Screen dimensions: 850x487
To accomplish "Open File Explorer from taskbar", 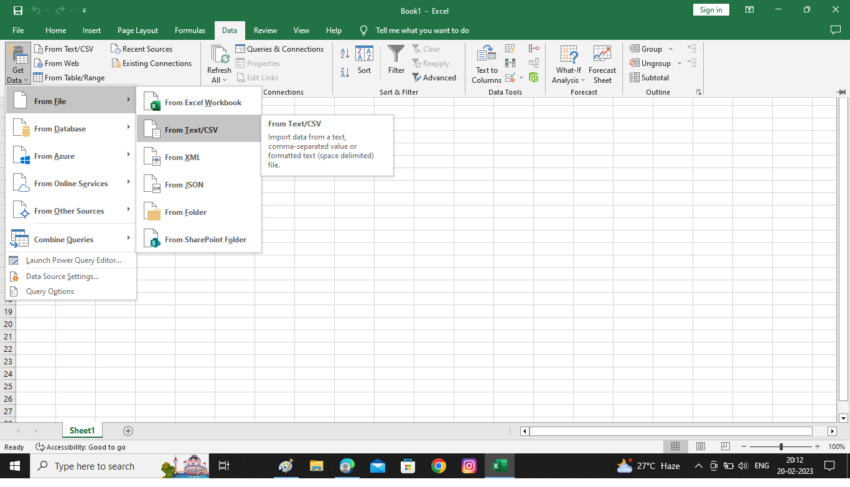I will pyautogui.click(x=317, y=466).
